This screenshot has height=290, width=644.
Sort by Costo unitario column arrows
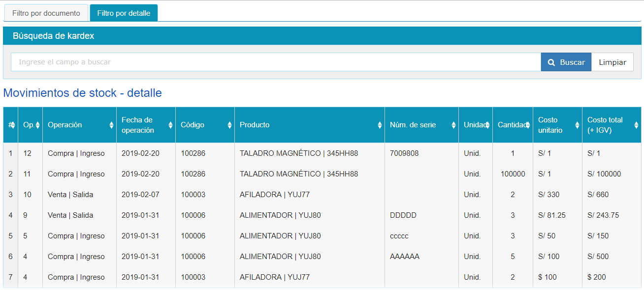pyautogui.click(x=577, y=125)
